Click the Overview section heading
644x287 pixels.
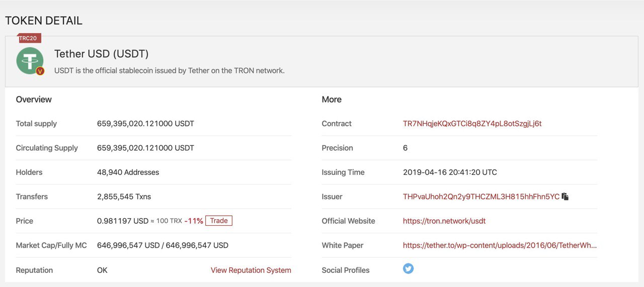34,100
